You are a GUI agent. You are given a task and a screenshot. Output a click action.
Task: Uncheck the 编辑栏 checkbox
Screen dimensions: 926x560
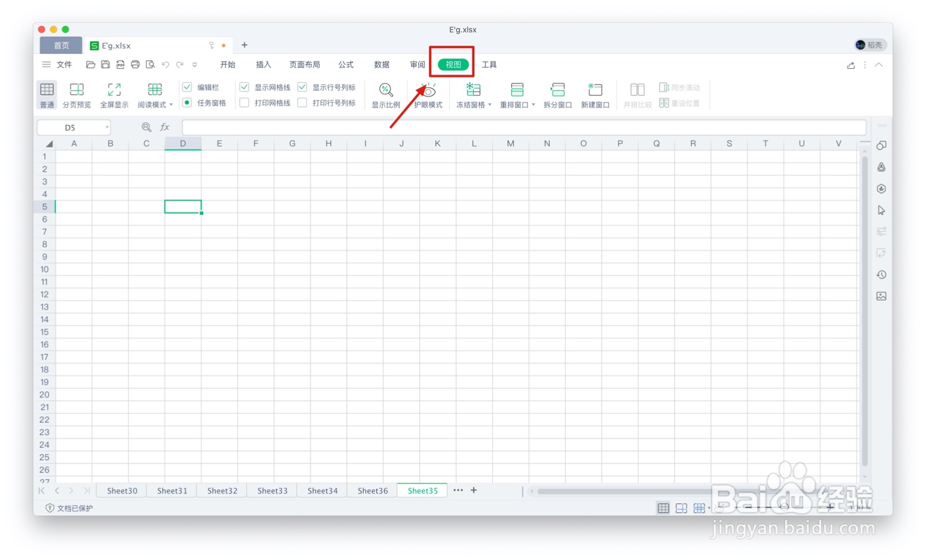click(x=187, y=87)
